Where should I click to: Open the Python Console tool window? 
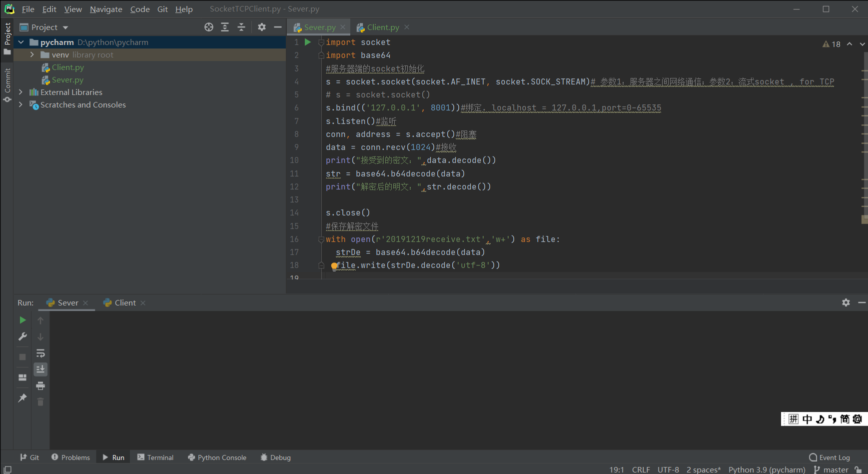tap(217, 457)
